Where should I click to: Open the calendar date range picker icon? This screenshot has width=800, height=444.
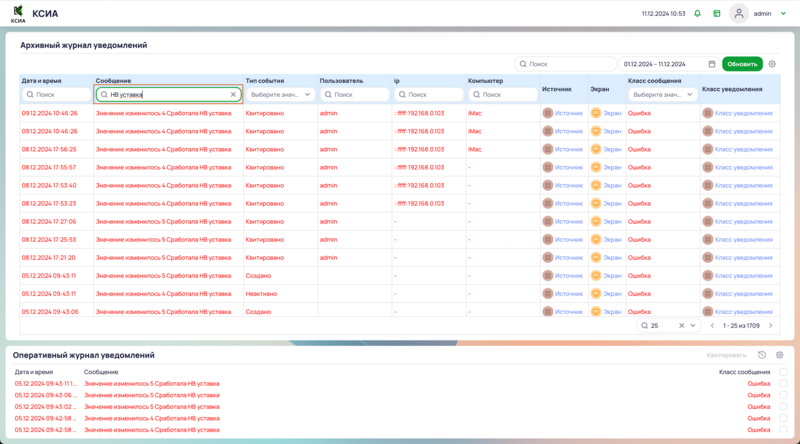tap(711, 64)
